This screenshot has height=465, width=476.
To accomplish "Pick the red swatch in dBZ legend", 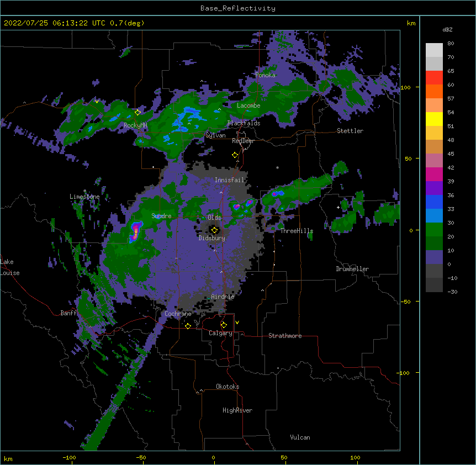I will (434, 78).
